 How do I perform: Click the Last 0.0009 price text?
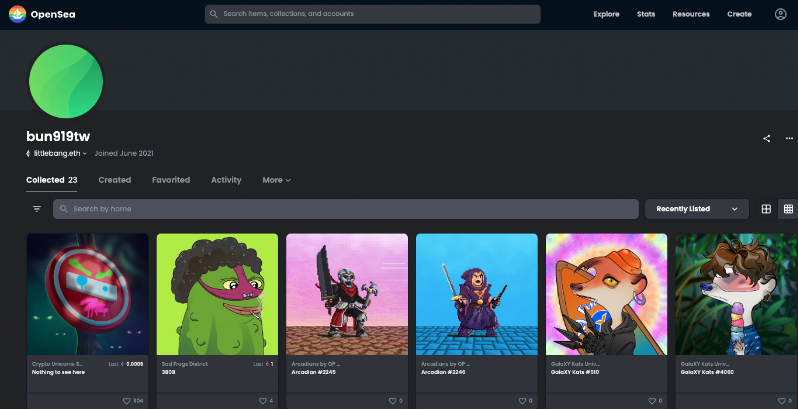126,364
